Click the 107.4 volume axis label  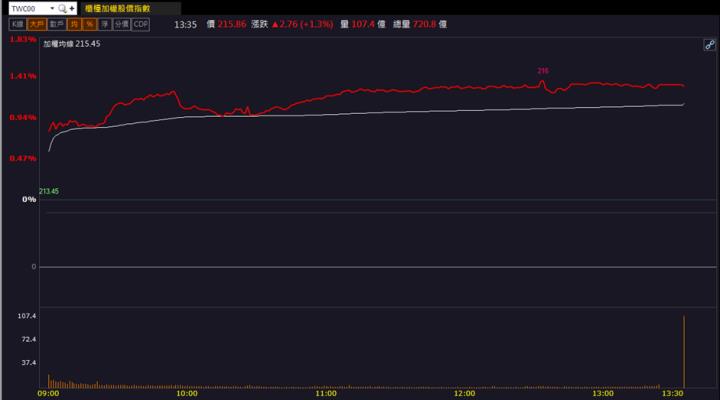tap(27, 316)
